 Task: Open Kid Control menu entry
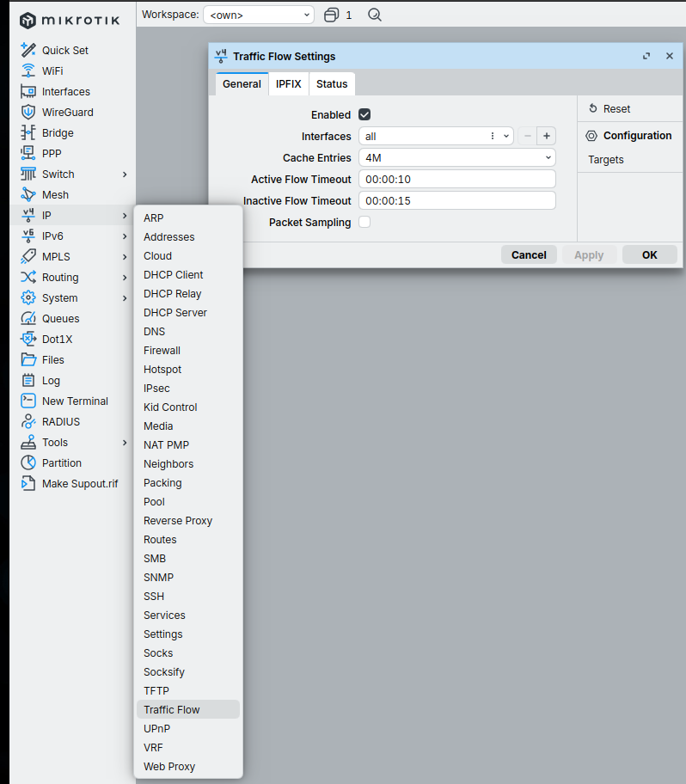[187, 407]
